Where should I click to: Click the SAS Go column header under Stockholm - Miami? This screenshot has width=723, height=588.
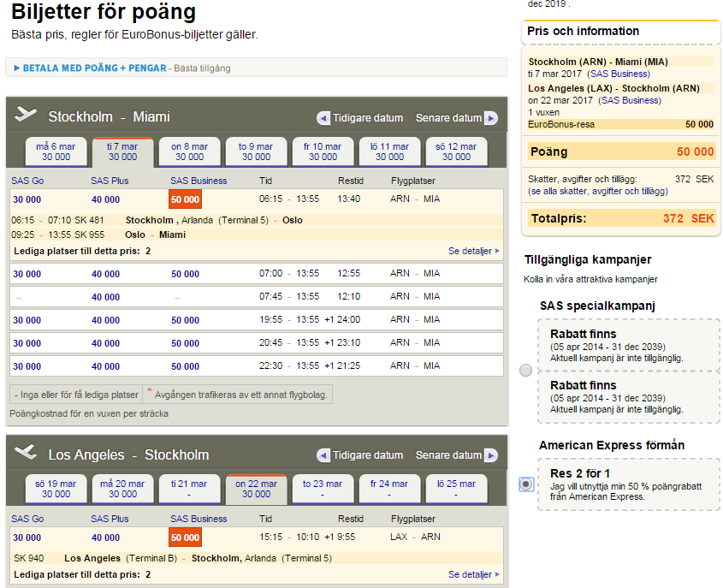[x=27, y=181]
